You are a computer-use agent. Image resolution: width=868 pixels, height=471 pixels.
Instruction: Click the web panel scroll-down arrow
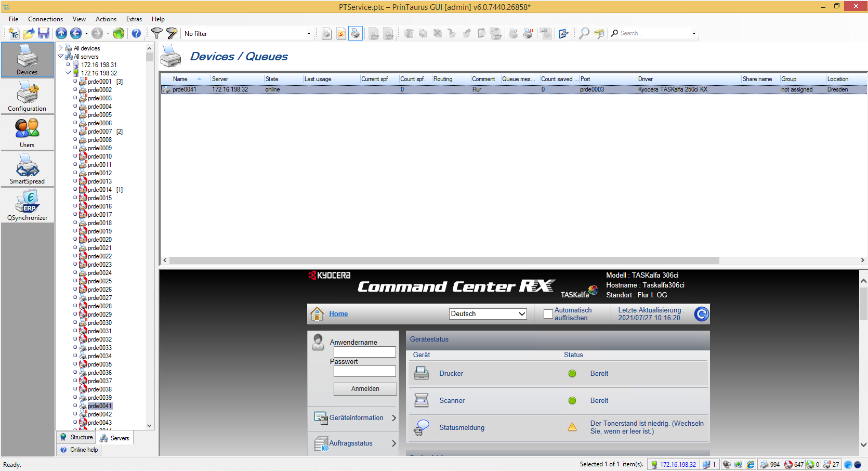tap(863, 444)
